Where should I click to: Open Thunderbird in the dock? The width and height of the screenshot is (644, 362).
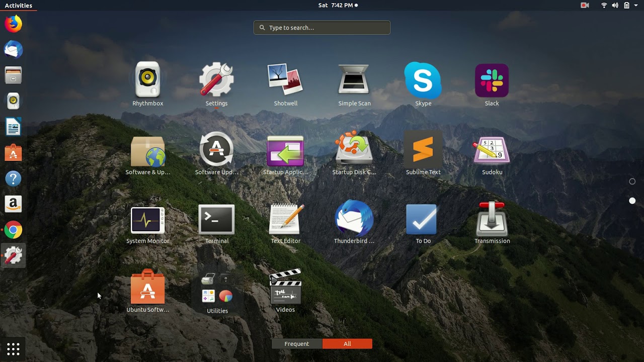pyautogui.click(x=14, y=50)
